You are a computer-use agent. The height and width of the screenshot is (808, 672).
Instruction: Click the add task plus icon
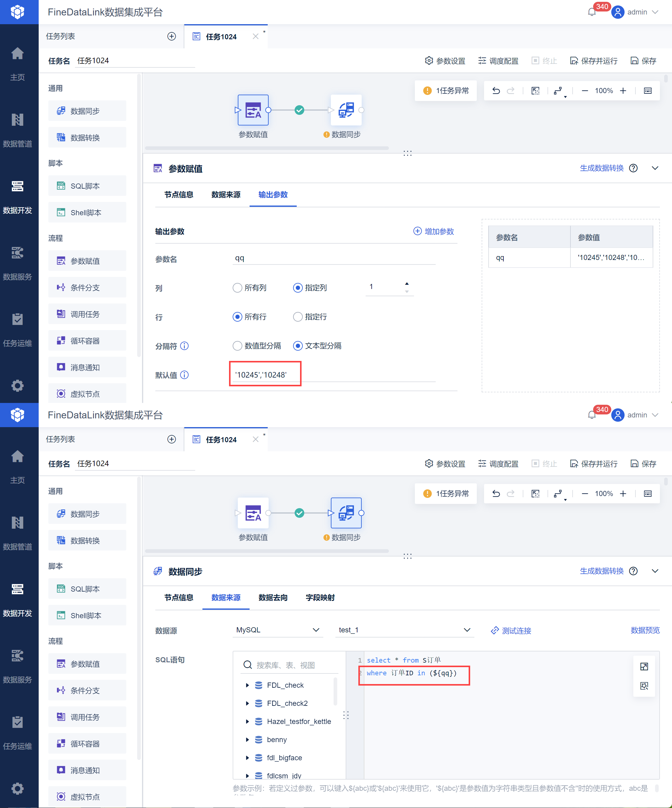pyautogui.click(x=172, y=36)
